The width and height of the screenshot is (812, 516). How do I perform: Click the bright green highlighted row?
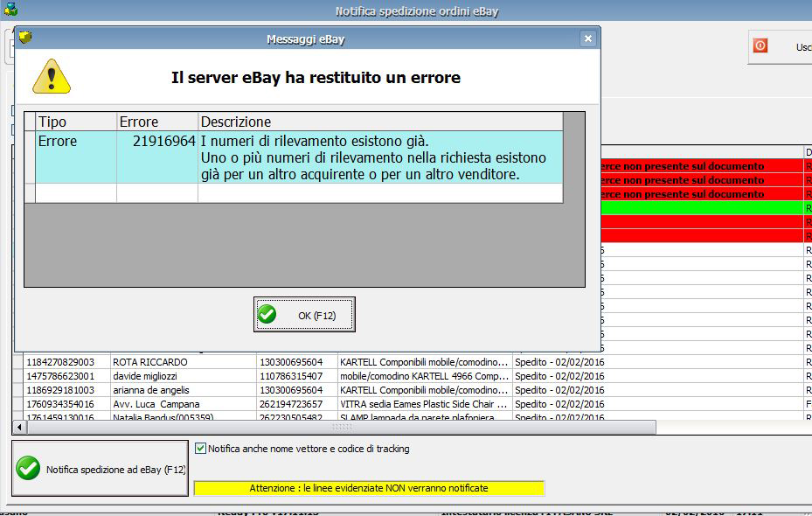pos(702,208)
